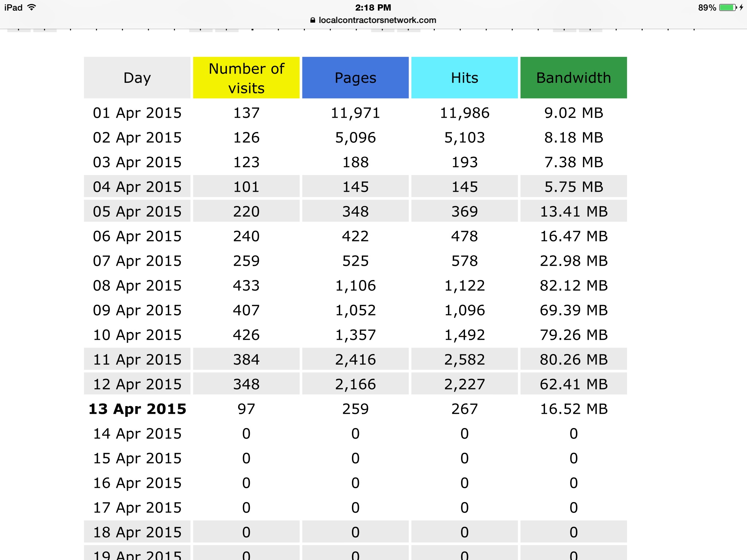Tap the 18 Apr 2015 row
747x560 pixels.
tap(137, 532)
